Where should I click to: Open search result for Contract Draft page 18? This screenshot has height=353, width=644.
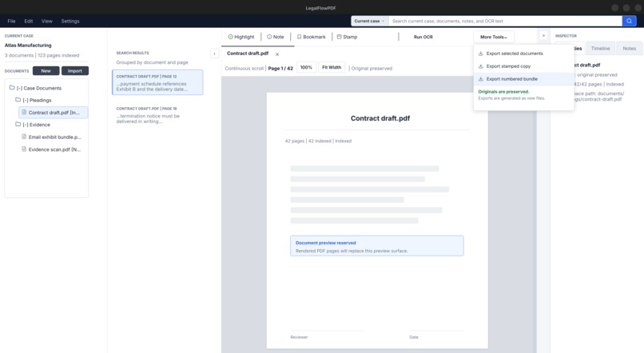[x=157, y=114]
